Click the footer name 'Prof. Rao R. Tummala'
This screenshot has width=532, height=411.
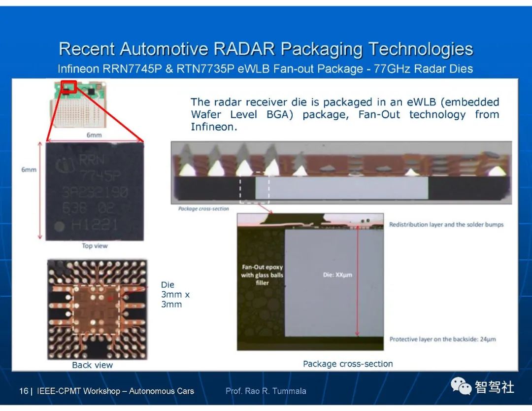pyautogui.click(x=266, y=391)
